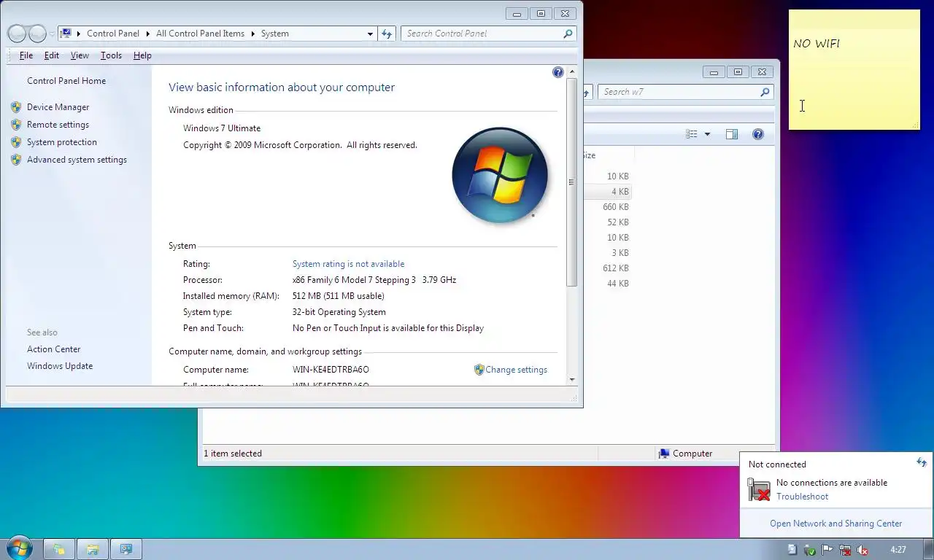
Task: Click the Control Panel taskbar button
Action: pos(126,549)
